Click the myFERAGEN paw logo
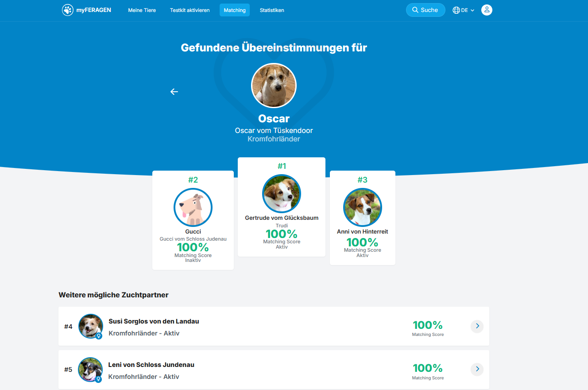The image size is (588, 390). (67, 10)
